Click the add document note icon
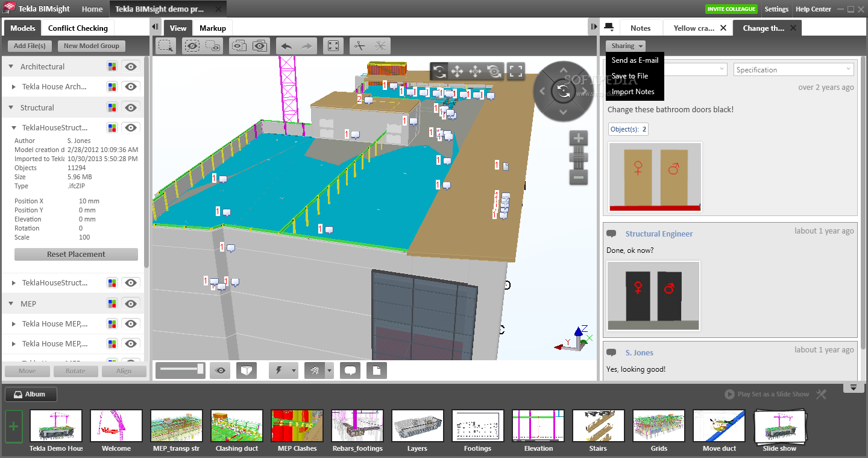868x458 pixels. point(377,371)
